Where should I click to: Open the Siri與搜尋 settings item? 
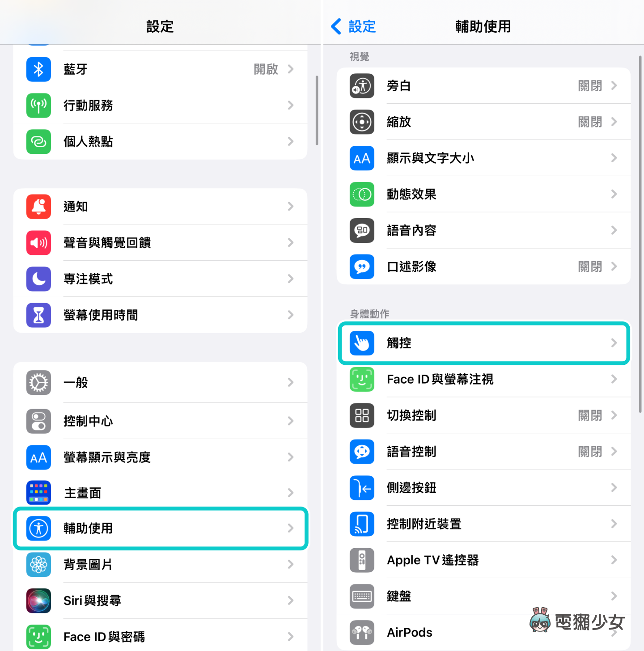[x=160, y=600]
